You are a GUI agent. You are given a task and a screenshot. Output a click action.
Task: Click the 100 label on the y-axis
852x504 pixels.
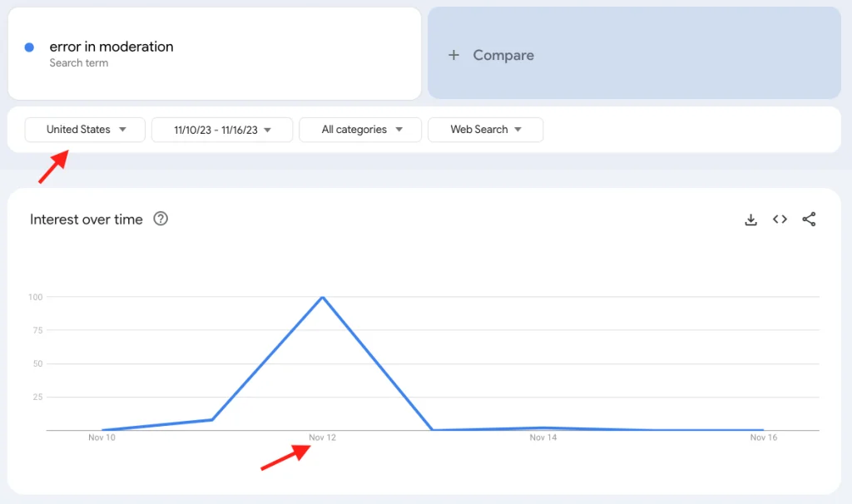pyautogui.click(x=35, y=297)
